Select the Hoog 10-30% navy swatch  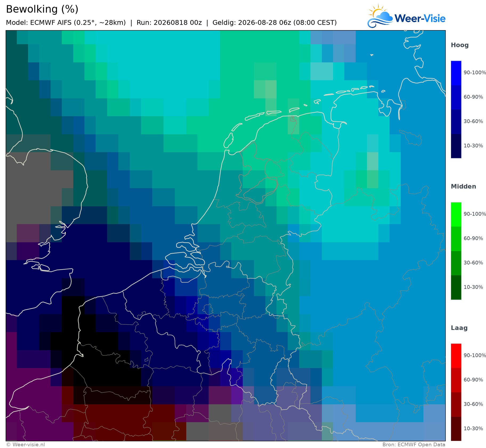(x=456, y=146)
